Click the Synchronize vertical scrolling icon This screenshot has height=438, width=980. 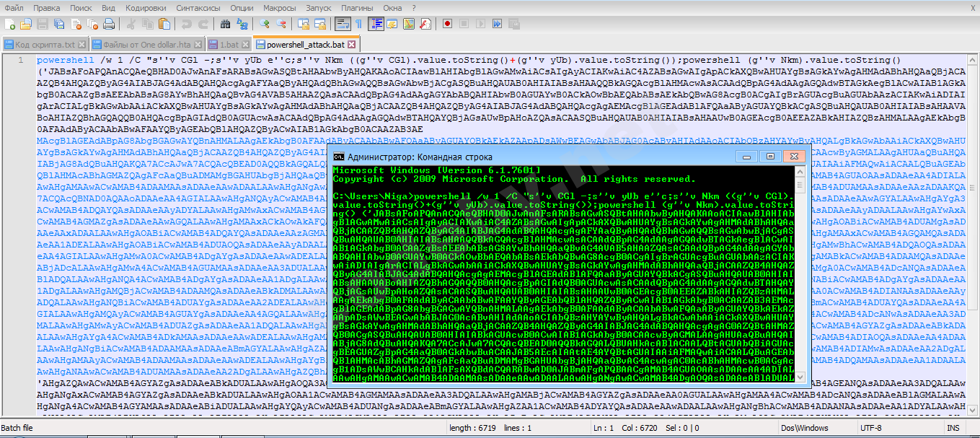point(304,24)
